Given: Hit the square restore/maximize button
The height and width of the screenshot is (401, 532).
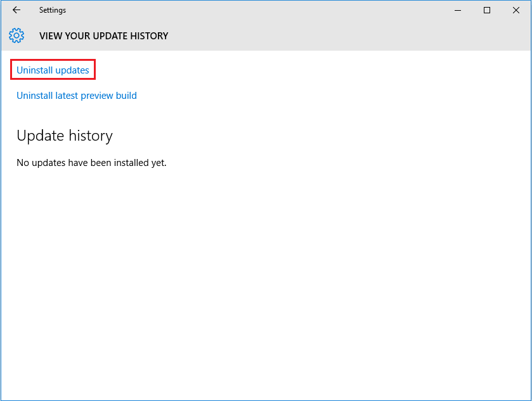Looking at the screenshot, I should click(x=486, y=10).
